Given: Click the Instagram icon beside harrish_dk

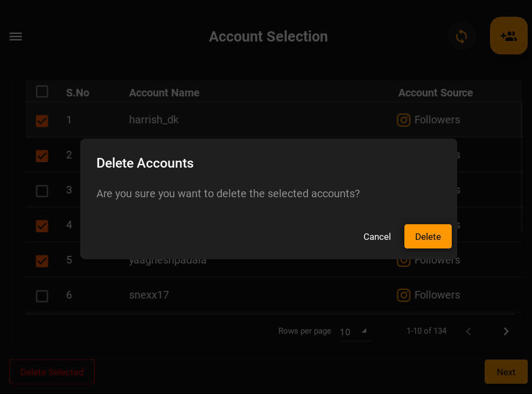Looking at the screenshot, I should pyautogui.click(x=403, y=120).
